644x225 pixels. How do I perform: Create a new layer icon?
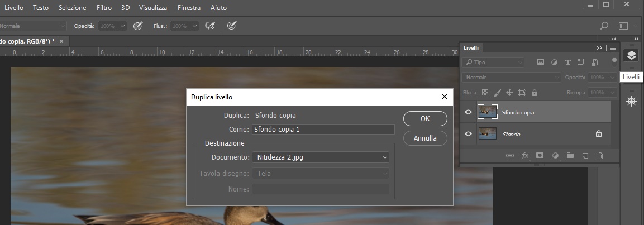click(585, 156)
